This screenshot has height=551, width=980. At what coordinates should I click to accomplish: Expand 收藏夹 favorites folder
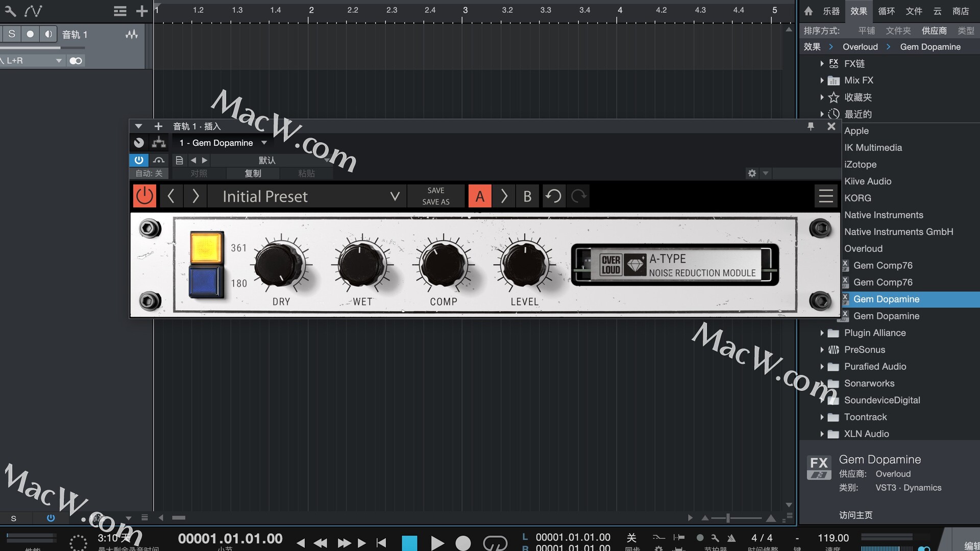(822, 97)
